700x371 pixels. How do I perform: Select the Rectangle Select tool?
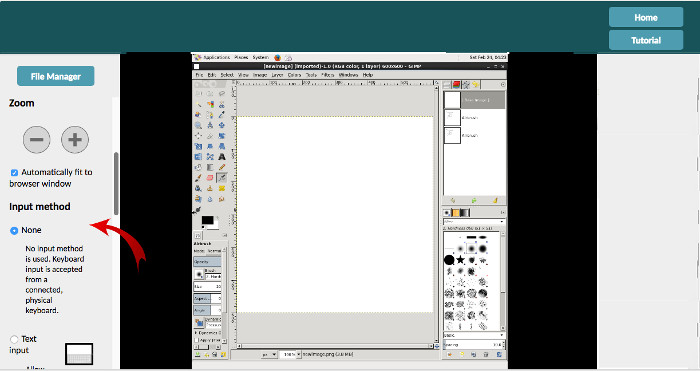[x=198, y=93]
